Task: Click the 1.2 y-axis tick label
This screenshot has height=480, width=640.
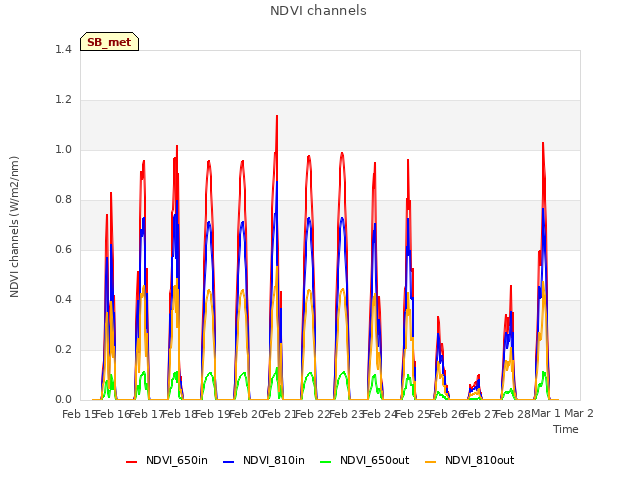Action: (x=63, y=100)
